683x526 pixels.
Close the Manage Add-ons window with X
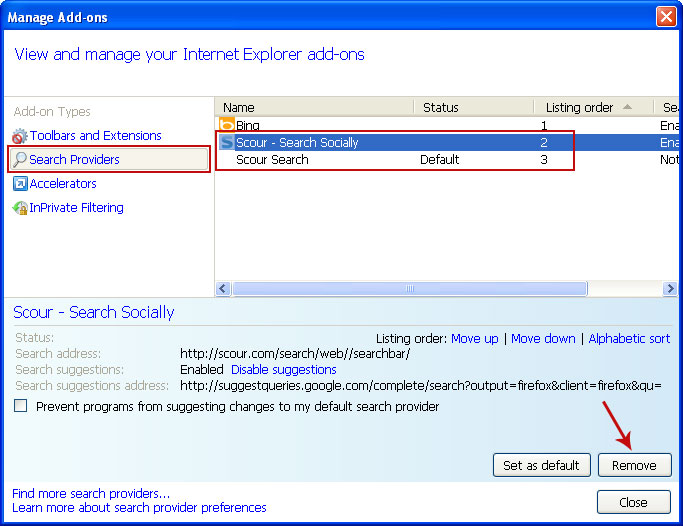click(666, 17)
